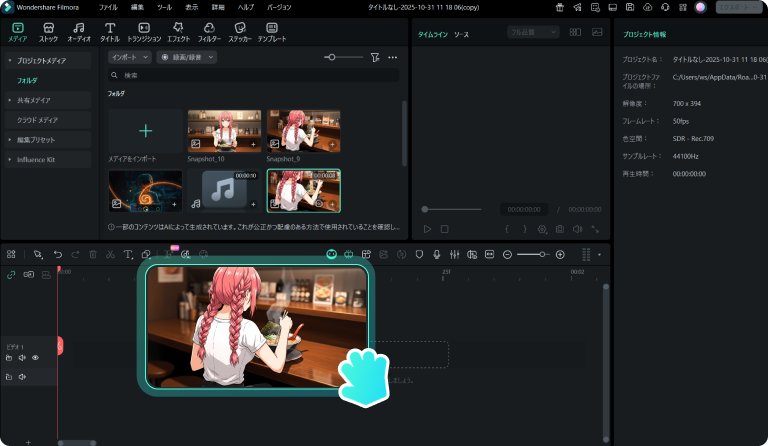Click the undo arrow in timeline toolbar
This screenshot has width=768, height=446.
[x=58, y=255]
